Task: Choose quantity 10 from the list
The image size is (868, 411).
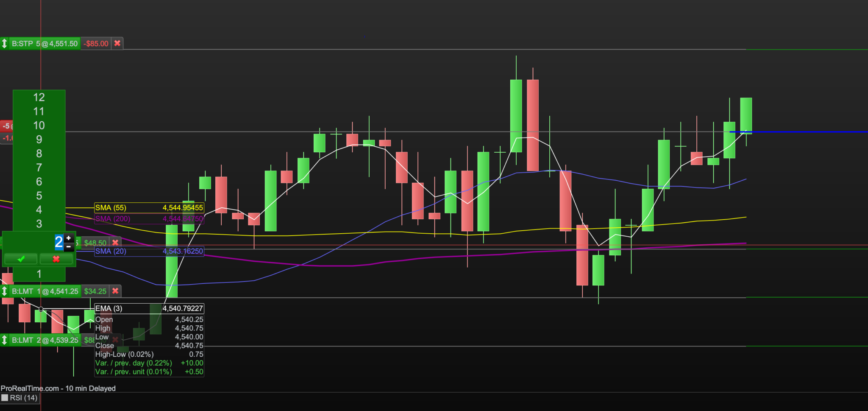Action: coord(39,125)
